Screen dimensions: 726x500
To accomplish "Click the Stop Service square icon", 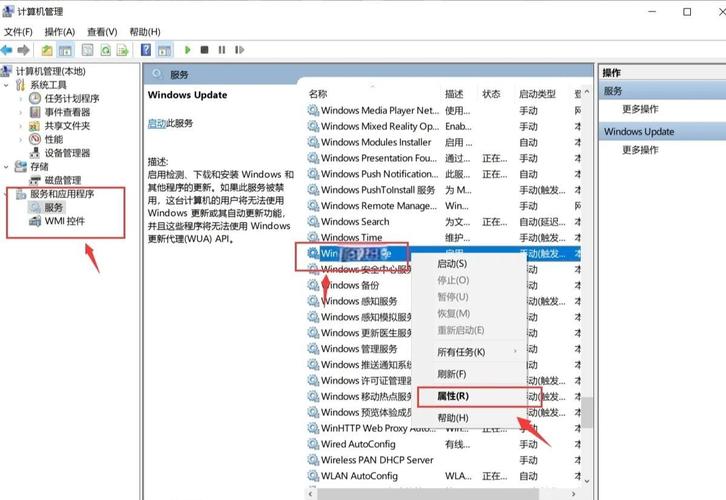I will pos(204,49).
